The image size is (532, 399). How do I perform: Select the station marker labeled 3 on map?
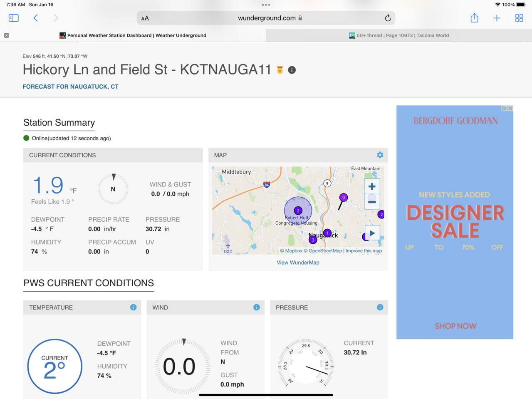[x=313, y=240]
